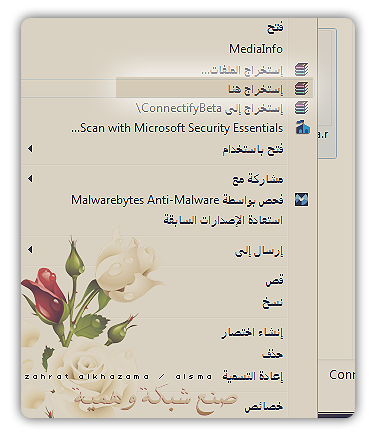
Task: Choose Scan with Microsoft Security Essentials
Action: point(177,128)
